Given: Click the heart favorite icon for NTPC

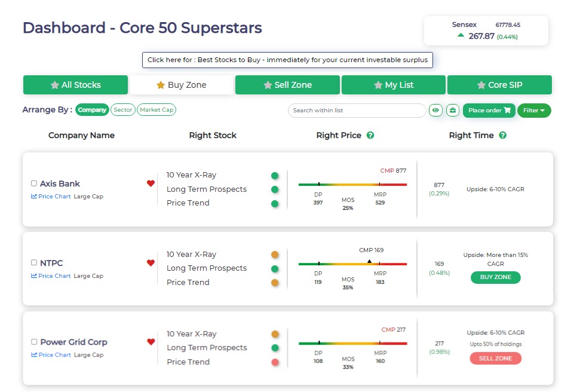Looking at the screenshot, I should (151, 263).
